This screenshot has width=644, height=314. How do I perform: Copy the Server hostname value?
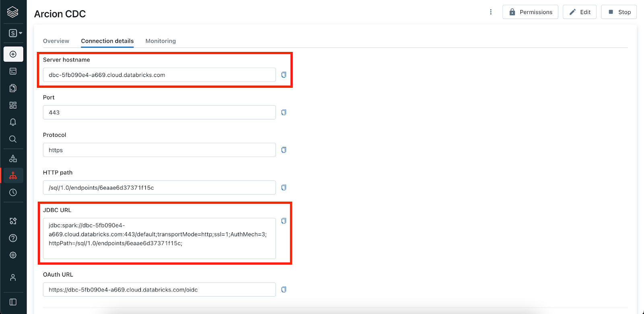coord(284,75)
